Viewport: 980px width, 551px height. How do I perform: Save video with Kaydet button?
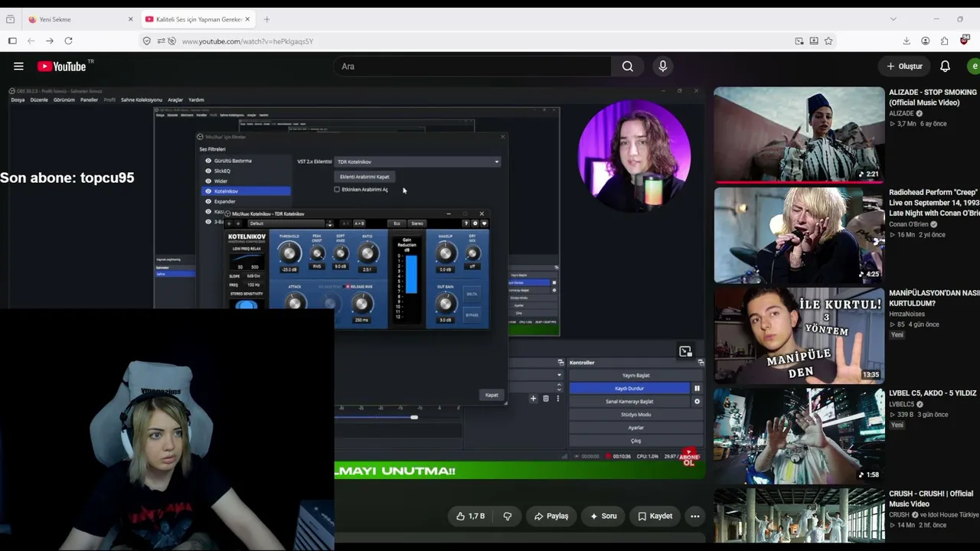655,516
